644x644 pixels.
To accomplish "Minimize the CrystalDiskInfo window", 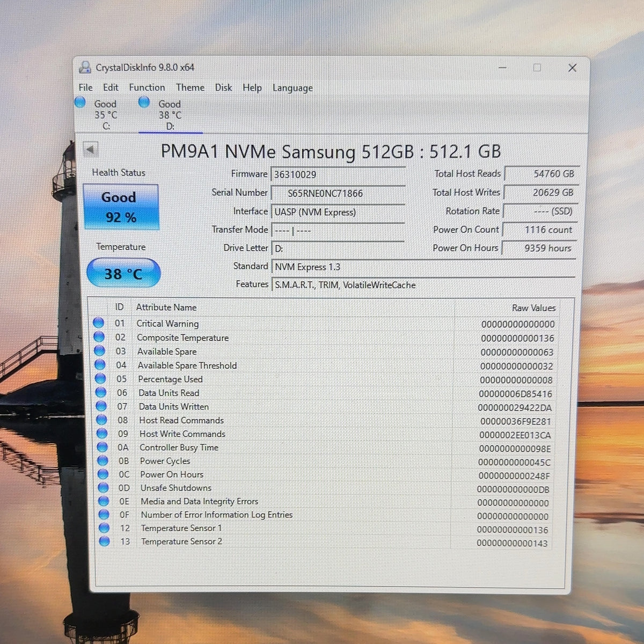I will point(502,68).
